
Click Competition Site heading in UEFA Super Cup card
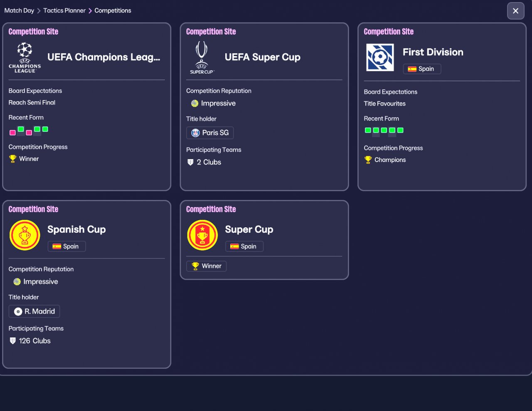tap(211, 32)
